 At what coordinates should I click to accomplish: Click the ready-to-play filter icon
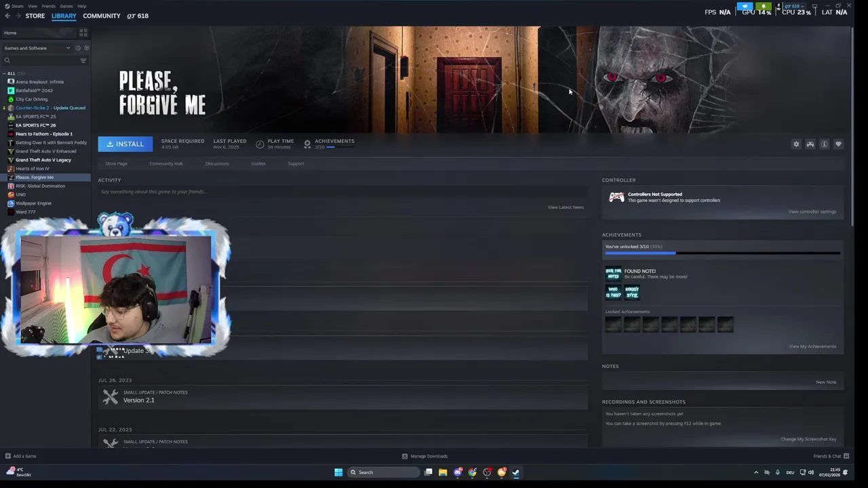coord(86,48)
